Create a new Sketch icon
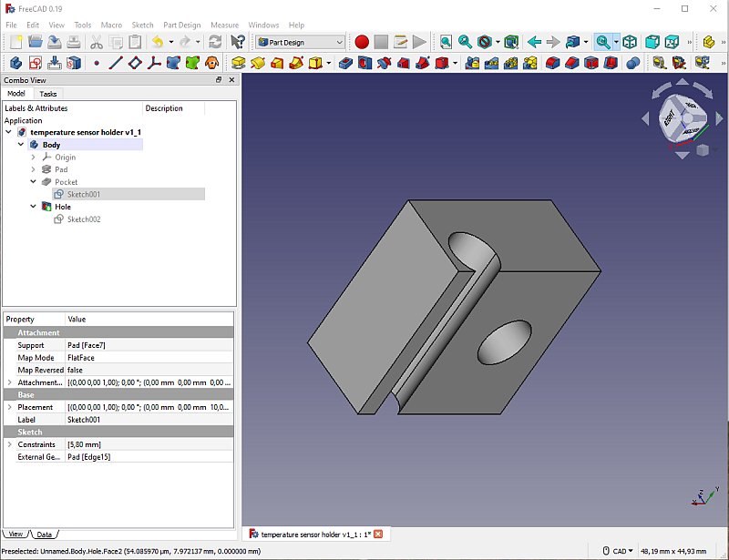The width and height of the screenshot is (729, 560). [36, 63]
